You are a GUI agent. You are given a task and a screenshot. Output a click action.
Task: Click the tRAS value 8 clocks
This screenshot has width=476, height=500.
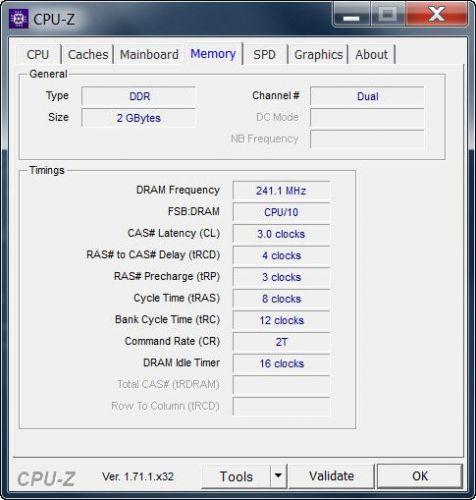[281, 298]
